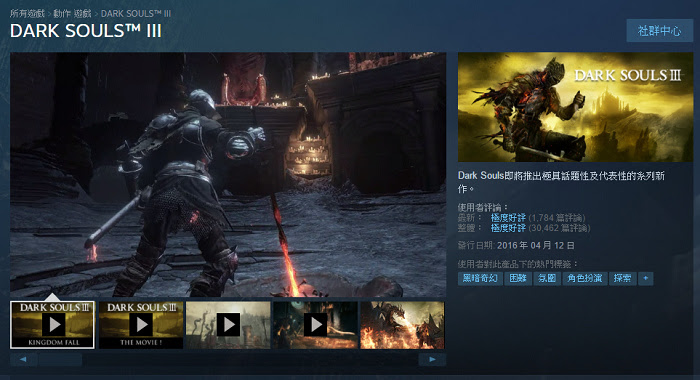
Task: Open the 黑暗奇幻 tag
Action: (x=480, y=278)
